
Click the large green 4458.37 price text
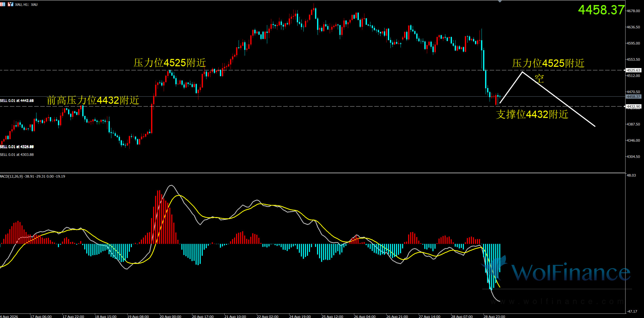[x=601, y=10]
